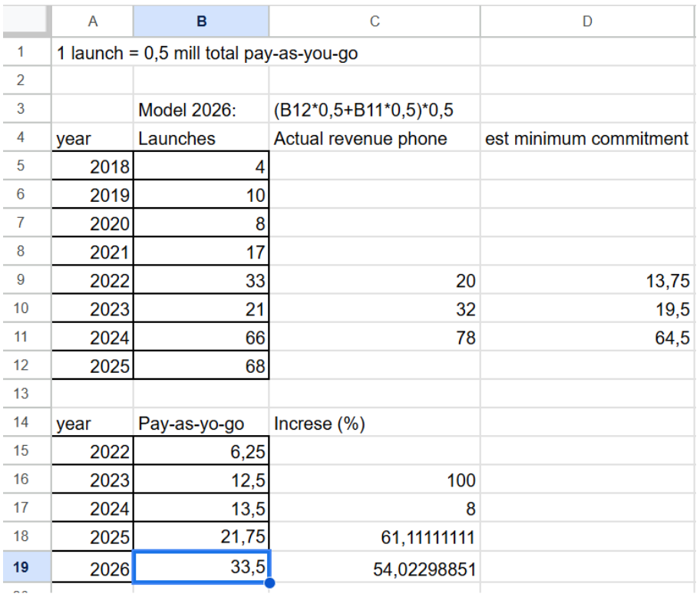Select the Launches cell containing 68
Screen dimensions: 700x597
(201, 365)
